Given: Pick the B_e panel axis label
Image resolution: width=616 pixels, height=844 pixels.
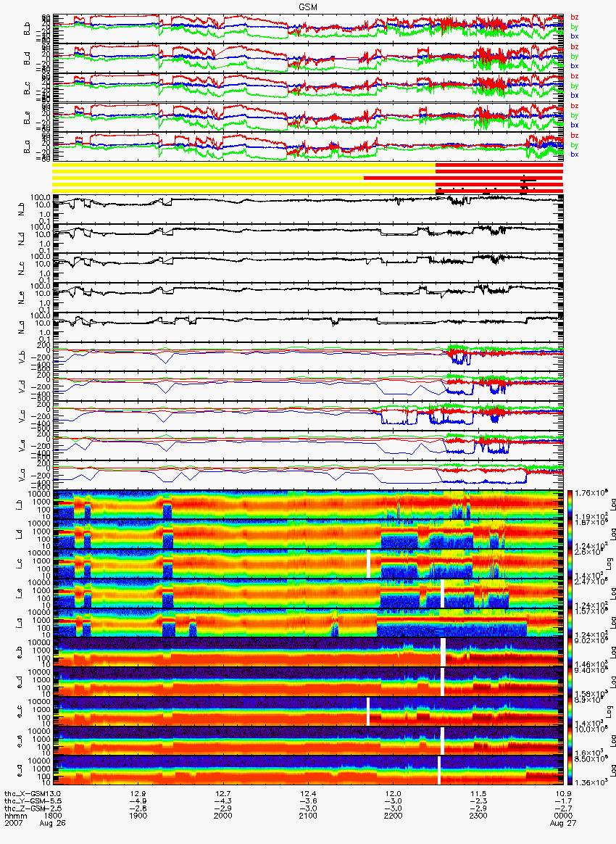Looking at the screenshot, I should pos(27,117).
